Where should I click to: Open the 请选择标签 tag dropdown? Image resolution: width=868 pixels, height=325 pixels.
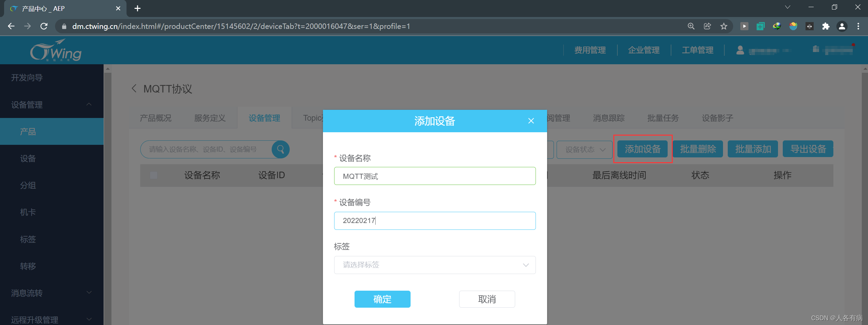434,265
